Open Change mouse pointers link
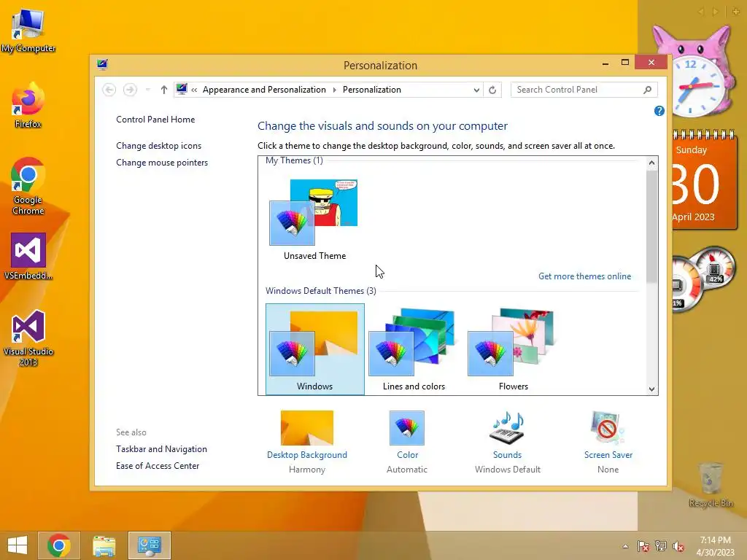This screenshot has height=560, width=747. tap(162, 163)
